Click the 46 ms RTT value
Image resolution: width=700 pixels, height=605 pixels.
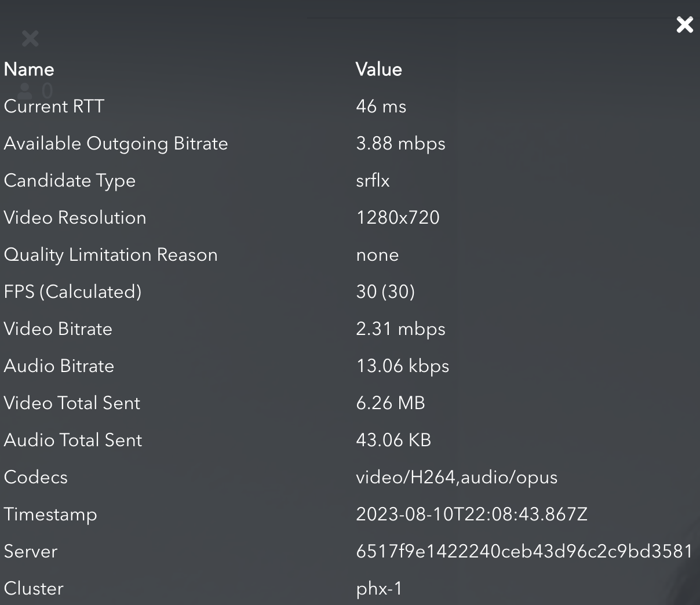pos(381,107)
